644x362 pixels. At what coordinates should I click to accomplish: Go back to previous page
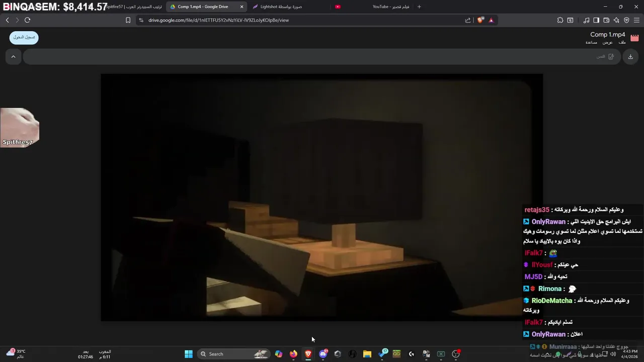(7, 20)
